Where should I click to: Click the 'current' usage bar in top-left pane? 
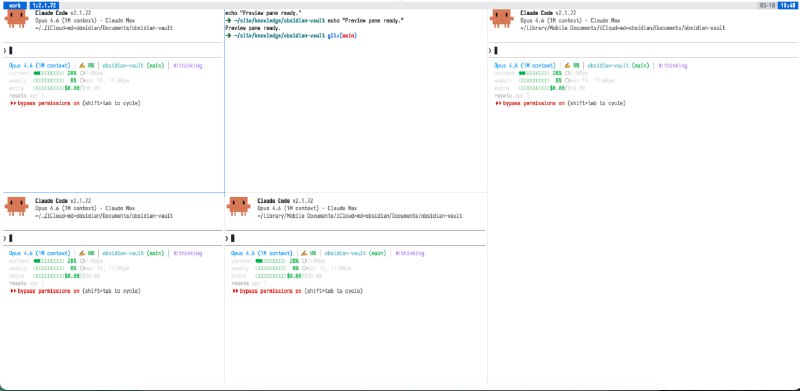pyautogui.click(x=48, y=73)
